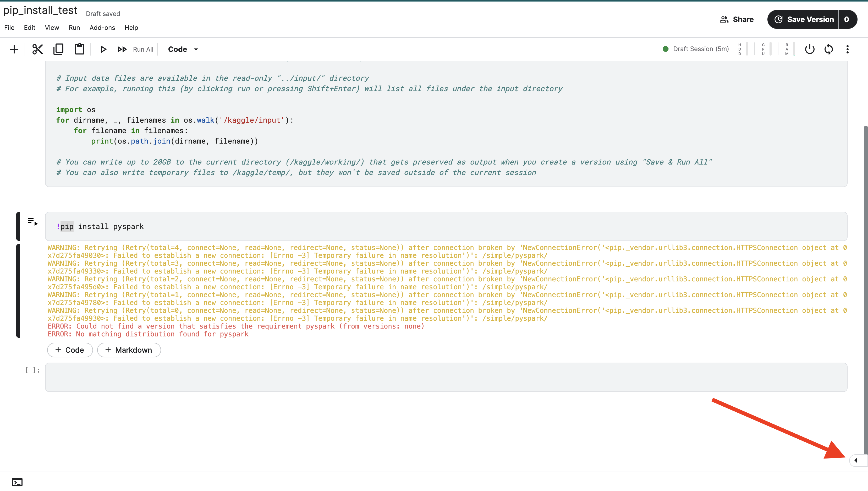Open the version count dropdown beside Save Version
Viewport: 868px width, 491px height.
(x=847, y=20)
